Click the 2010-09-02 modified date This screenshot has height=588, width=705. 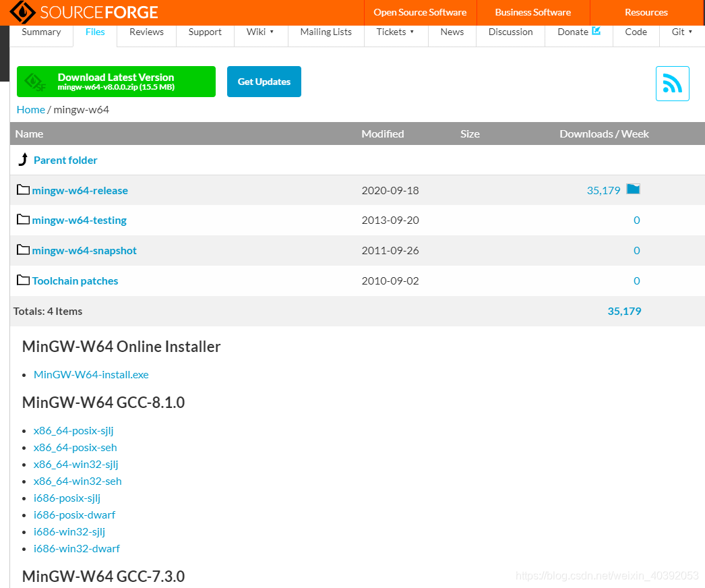click(x=390, y=281)
